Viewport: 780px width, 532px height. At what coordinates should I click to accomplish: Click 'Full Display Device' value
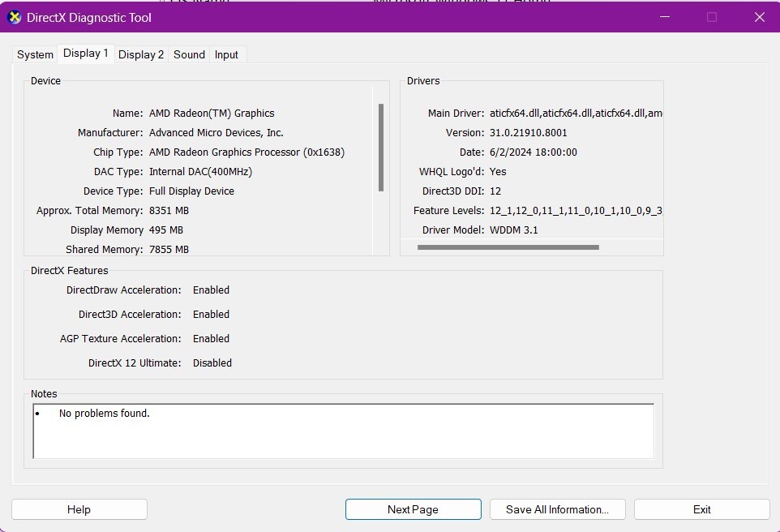click(x=191, y=191)
